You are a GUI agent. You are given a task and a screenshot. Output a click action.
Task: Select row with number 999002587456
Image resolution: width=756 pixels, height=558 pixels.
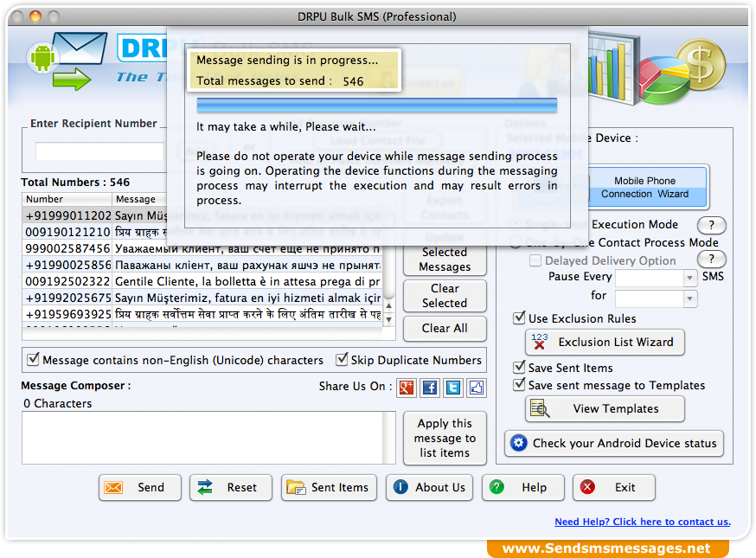pyautogui.click(x=202, y=248)
